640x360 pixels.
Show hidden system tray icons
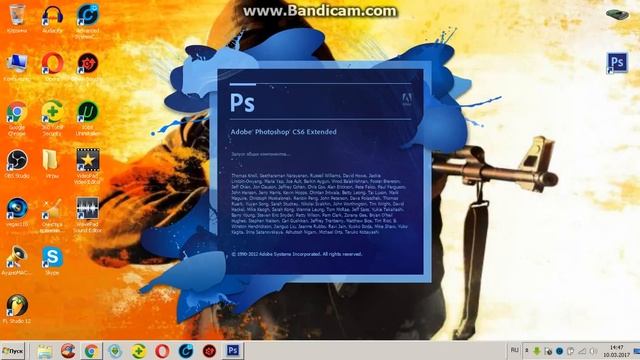point(527,351)
